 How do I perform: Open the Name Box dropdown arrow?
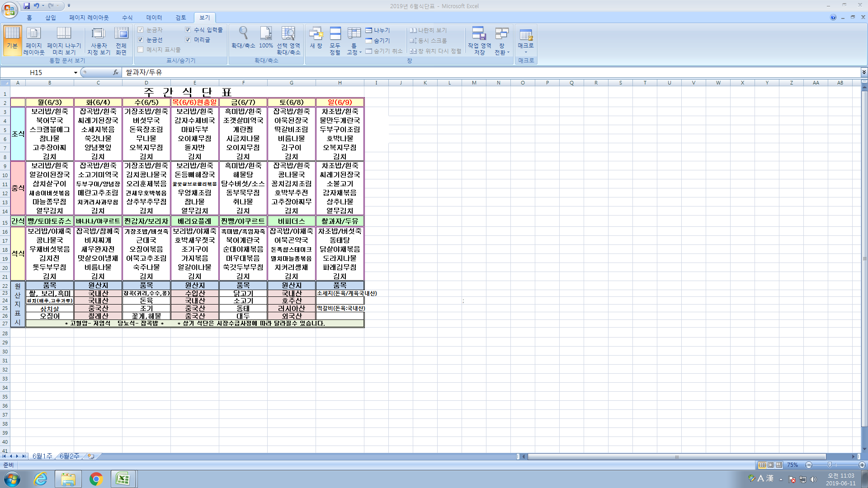point(75,72)
